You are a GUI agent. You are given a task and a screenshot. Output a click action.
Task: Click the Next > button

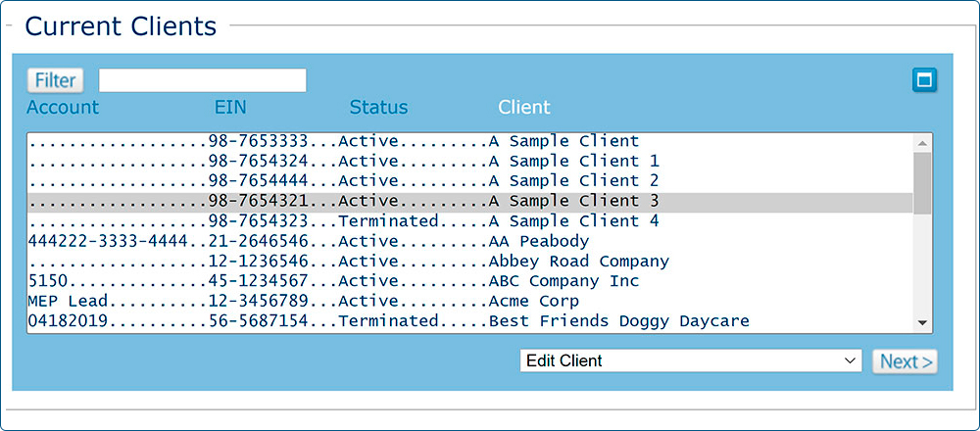click(905, 361)
